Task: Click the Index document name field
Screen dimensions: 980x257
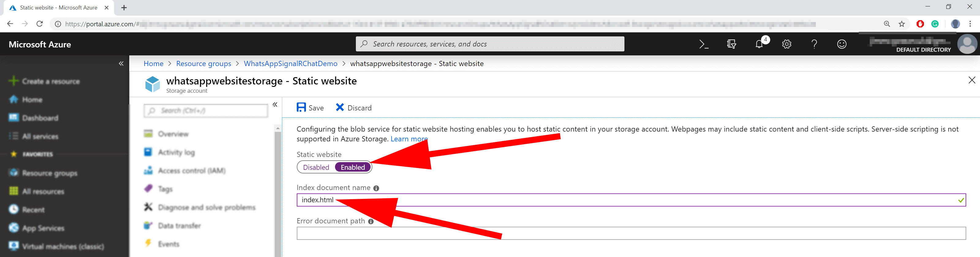Action: pos(631,200)
